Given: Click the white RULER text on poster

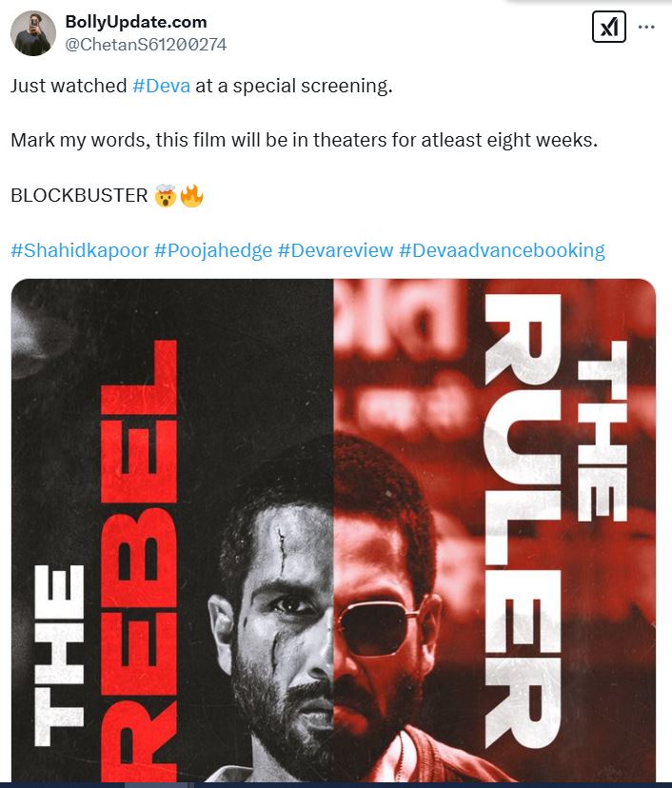Looking at the screenshot, I should pos(523,521).
